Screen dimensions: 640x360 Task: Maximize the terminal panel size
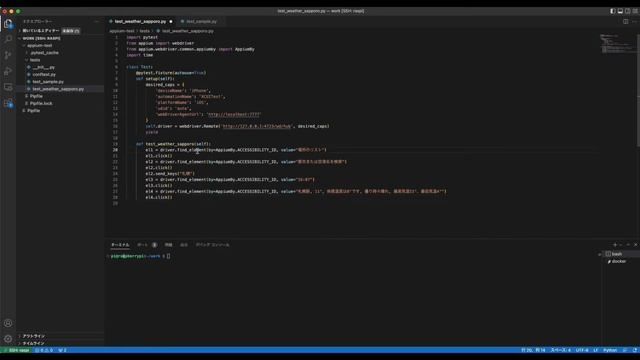[x=629, y=244]
